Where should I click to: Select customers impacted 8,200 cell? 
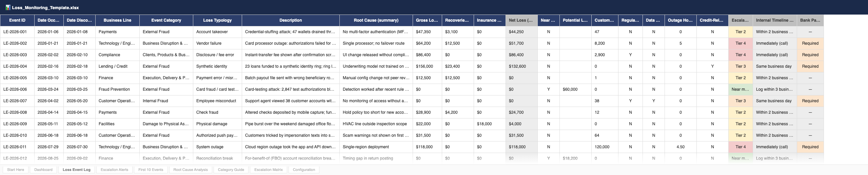click(x=605, y=43)
